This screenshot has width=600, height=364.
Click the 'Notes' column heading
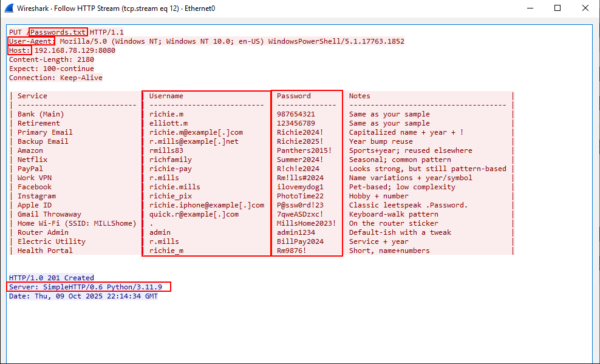(360, 96)
